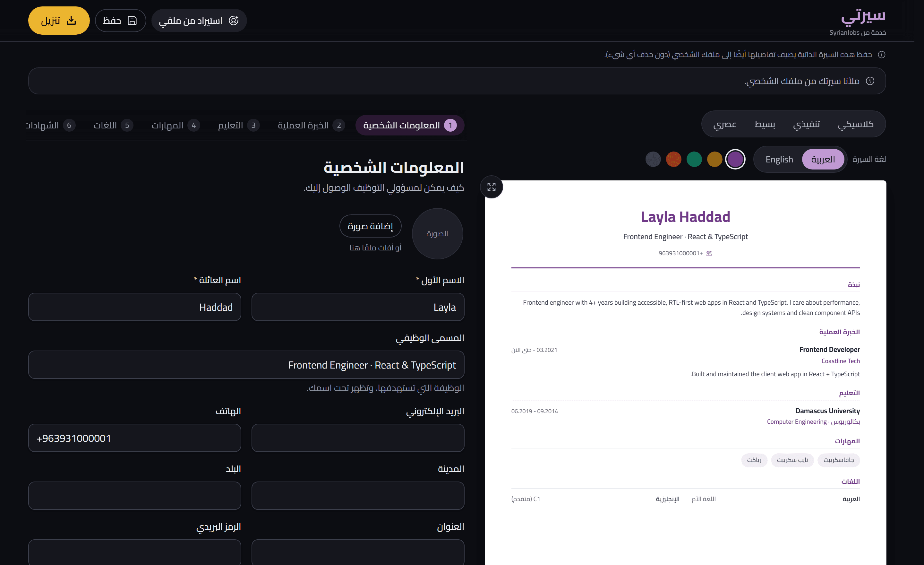Image resolution: width=924 pixels, height=565 pixels.
Task: Go to الشهادات step tab
Action: coord(51,125)
